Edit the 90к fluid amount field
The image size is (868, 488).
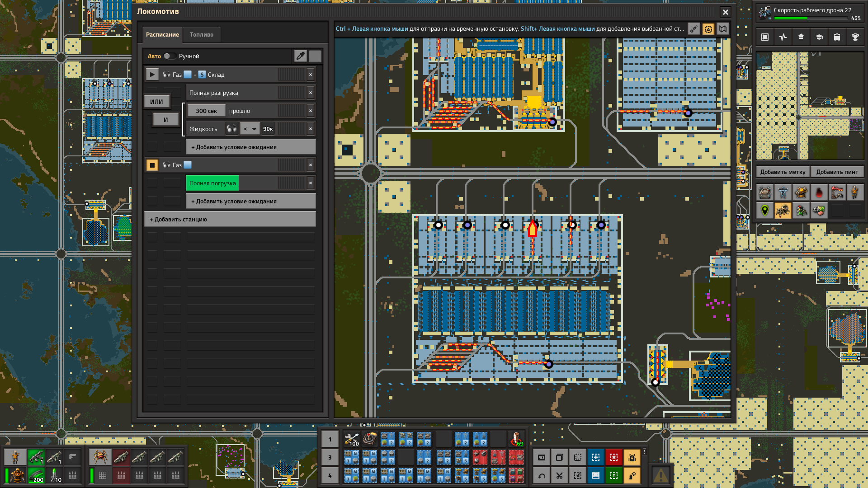268,129
